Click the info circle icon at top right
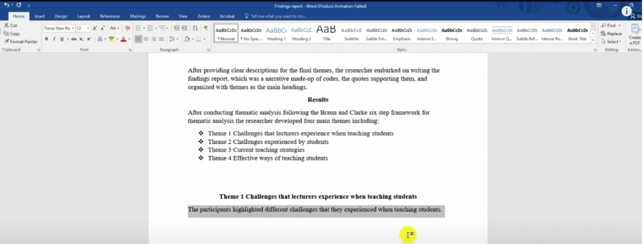 click(626, 11)
